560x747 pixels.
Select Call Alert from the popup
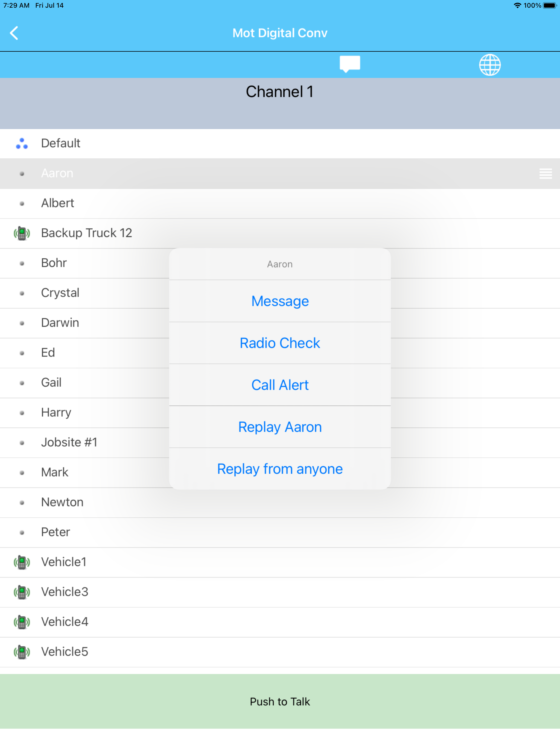coord(280,385)
